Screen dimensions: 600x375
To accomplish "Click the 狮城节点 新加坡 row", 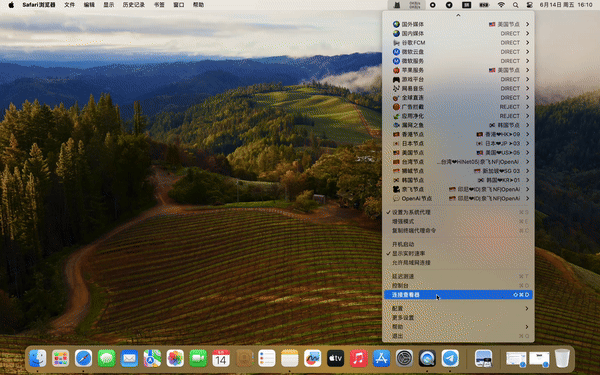I will tap(458, 171).
